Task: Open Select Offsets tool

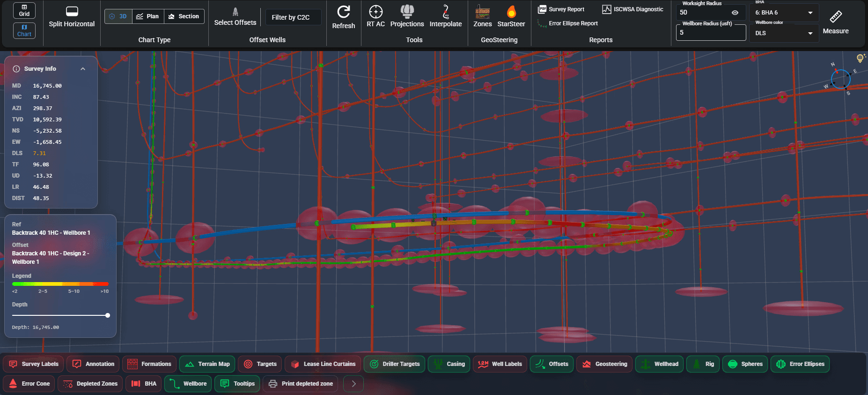Action: (x=235, y=17)
